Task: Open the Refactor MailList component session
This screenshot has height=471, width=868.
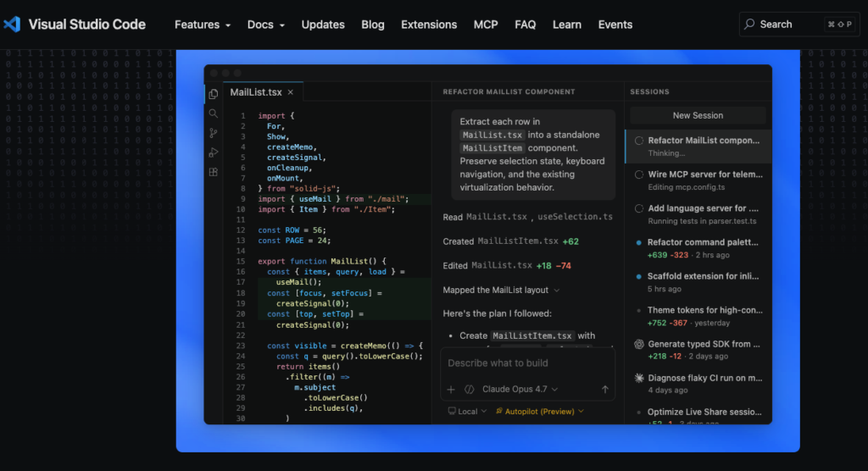Action: pos(698,147)
